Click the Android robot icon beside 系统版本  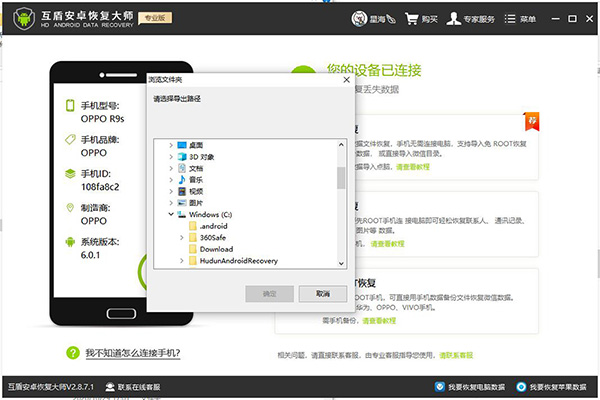[x=70, y=242]
